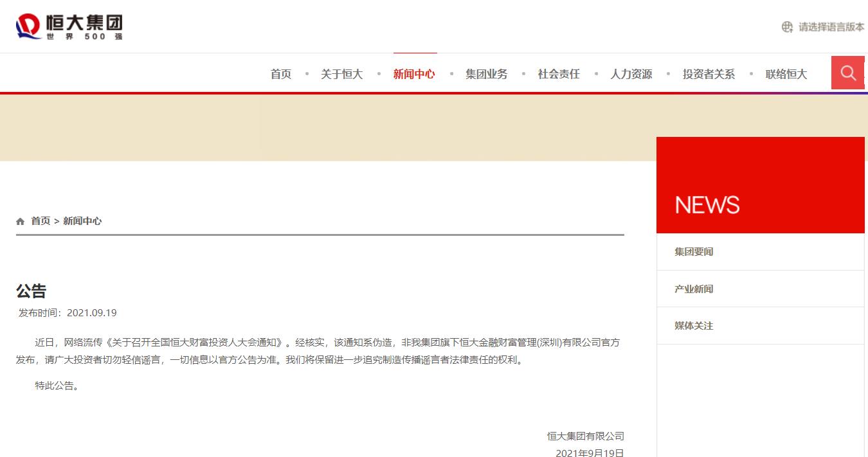Viewport: 868px width, 457px height.
Task: Click the 特此公告。 closing line
Action: coord(57,386)
